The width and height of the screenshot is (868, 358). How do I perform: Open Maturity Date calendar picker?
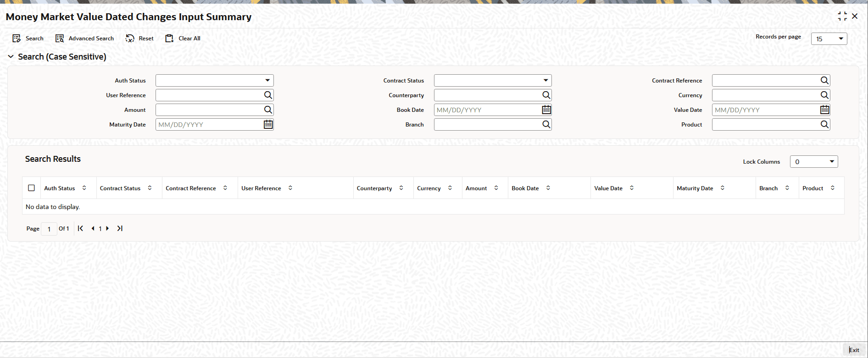pyautogui.click(x=268, y=125)
